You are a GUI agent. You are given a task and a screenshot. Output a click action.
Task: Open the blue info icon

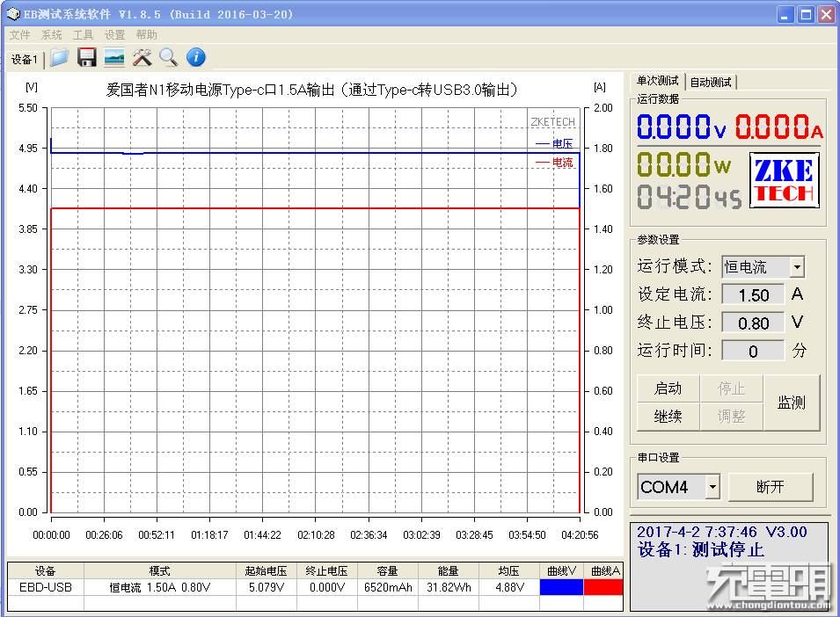(196, 57)
